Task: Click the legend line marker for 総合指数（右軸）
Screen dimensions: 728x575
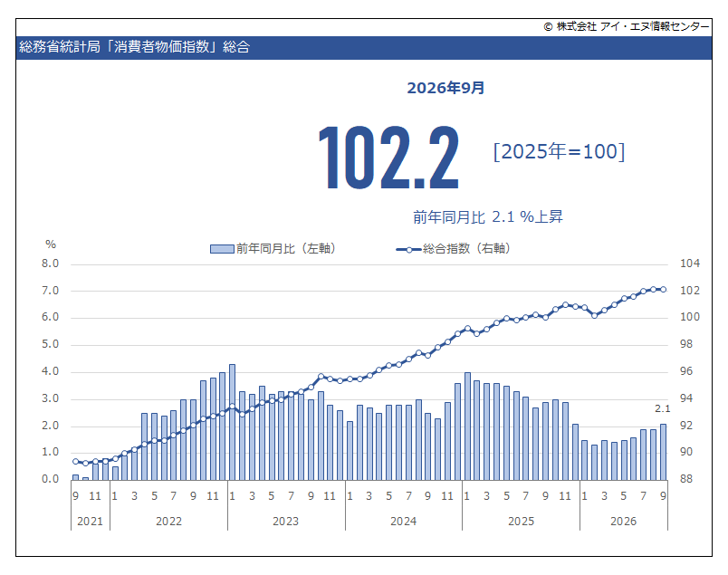Action: pyautogui.click(x=408, y=249)
